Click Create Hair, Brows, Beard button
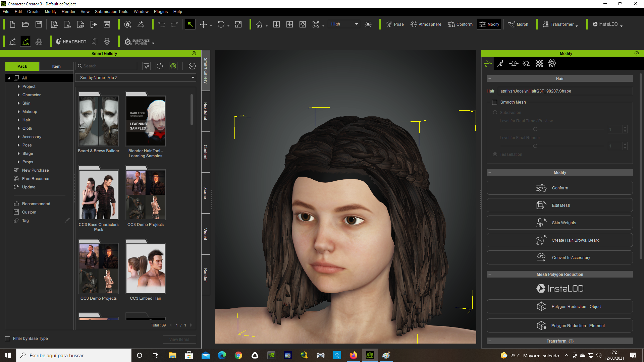Image resolution: width=644 pixels, height=362 pixels. (x=559, y=240)
